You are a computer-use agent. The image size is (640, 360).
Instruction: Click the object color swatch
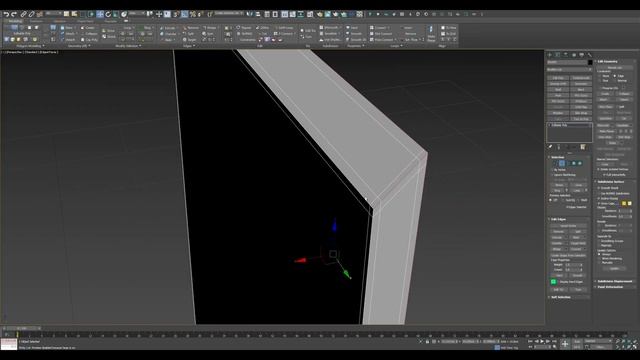pos(590,62)
